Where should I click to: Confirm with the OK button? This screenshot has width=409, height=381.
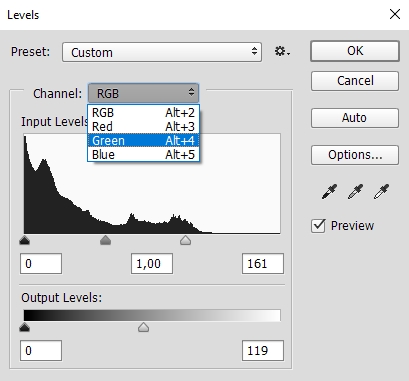[x=355, y=51]
